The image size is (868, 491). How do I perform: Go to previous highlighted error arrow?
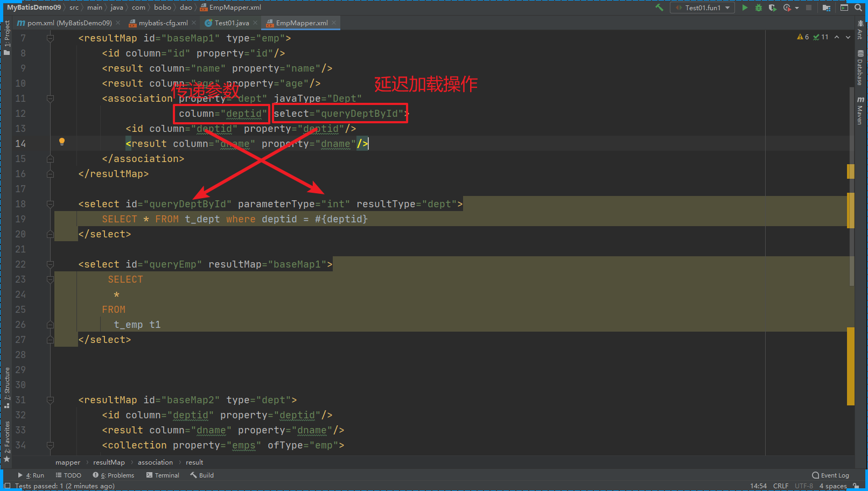tap(837, 37)
